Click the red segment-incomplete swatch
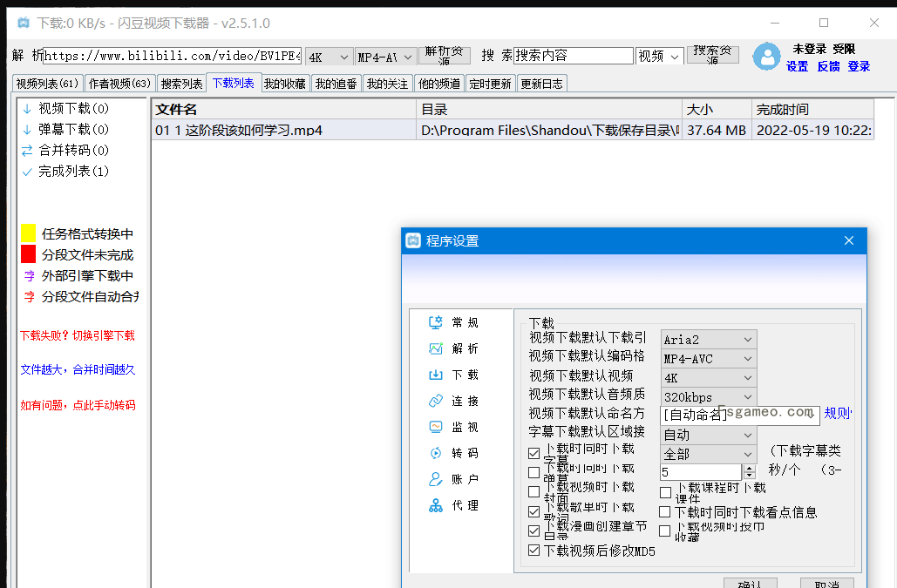The height and width of the screenshot is (588, 897). pos(29,253)
